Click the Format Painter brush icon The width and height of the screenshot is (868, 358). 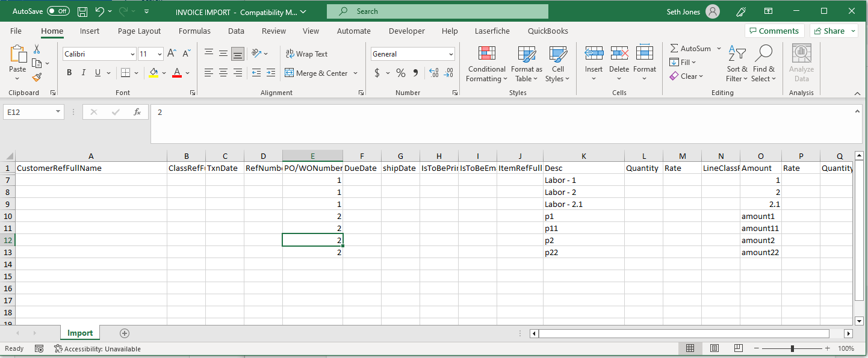37,77
